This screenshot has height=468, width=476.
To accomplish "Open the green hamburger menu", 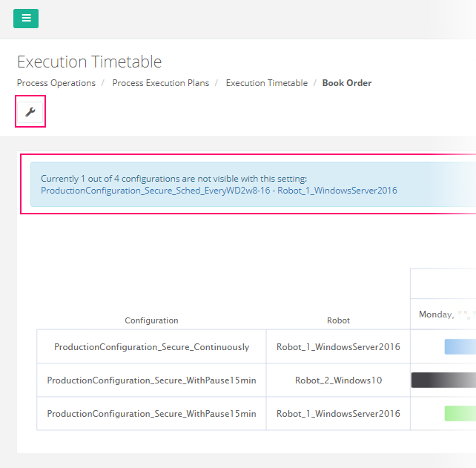I will pyautogui.click(x=26, y=19).
